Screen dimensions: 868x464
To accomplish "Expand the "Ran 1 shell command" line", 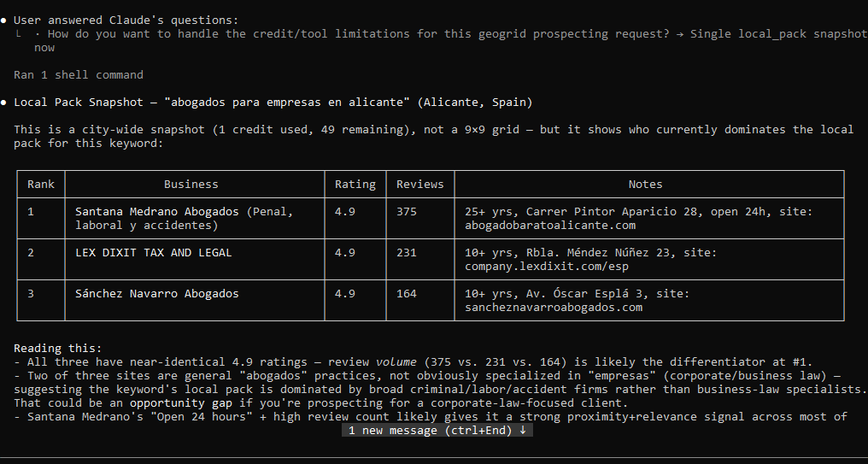I will pos(78,74).
